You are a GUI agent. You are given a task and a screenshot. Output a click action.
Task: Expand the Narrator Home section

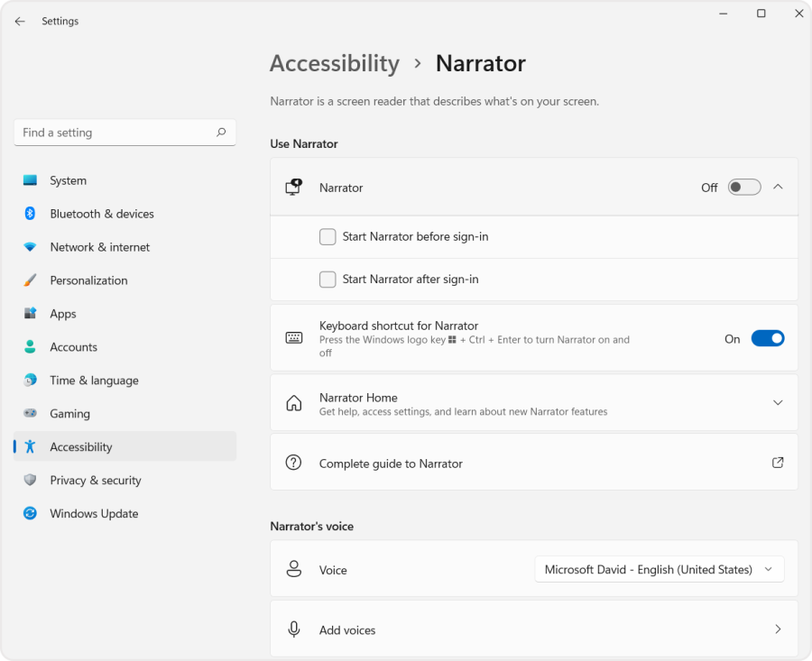pos(778,402)
